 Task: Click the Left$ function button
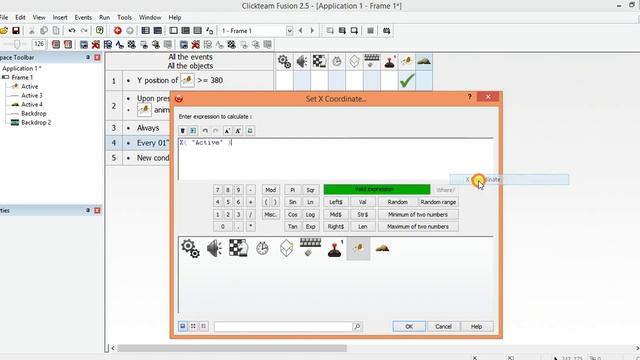[x=336, y=202]
